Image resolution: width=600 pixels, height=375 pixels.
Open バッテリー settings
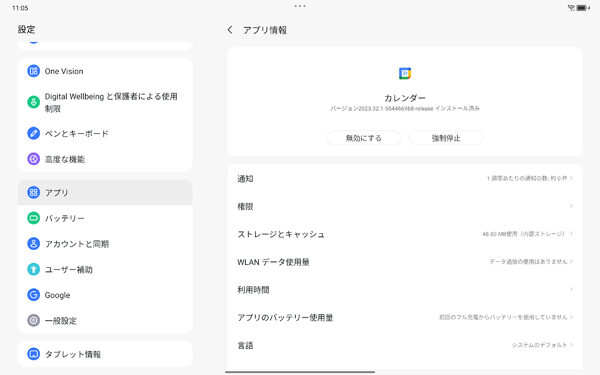click(x=105, y=218)
